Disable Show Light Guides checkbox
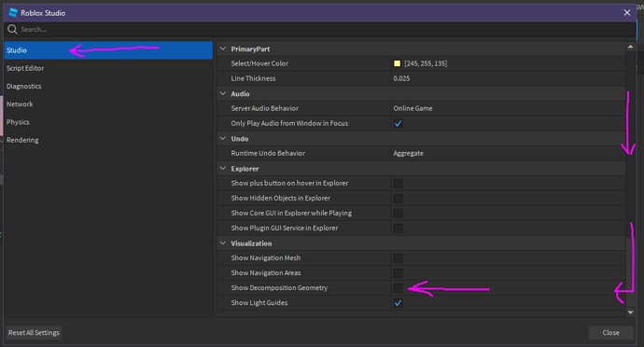This screenshot has height=347, width=644. (x=398, y=303)
